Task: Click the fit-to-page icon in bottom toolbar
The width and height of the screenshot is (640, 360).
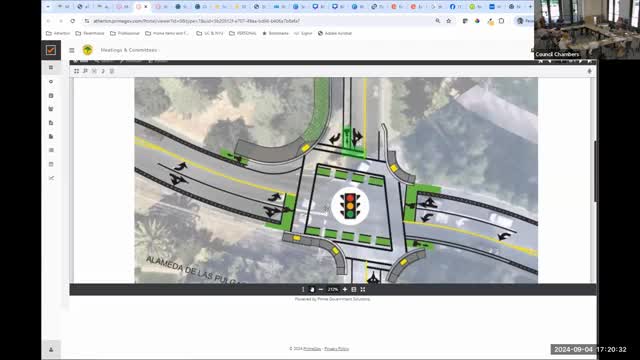Action: (354, 289)
